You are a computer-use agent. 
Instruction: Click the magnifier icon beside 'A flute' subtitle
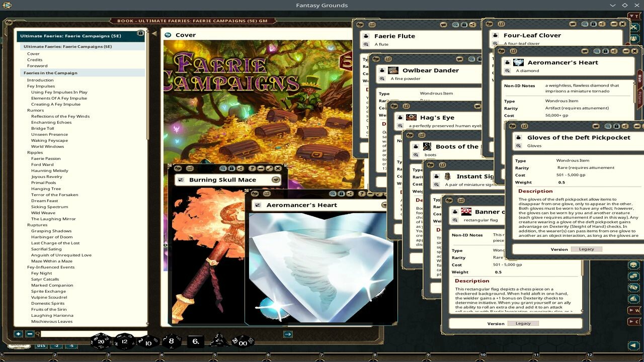[x=365, y=44]
